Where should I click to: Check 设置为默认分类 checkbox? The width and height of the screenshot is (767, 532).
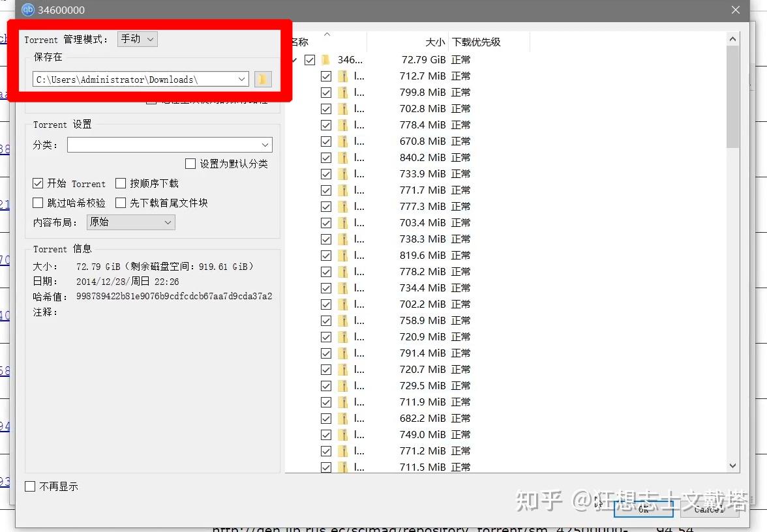click(190, 163)
